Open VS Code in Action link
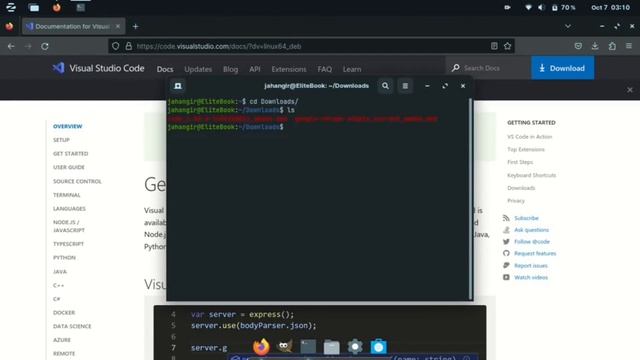 tap(529, 136)
